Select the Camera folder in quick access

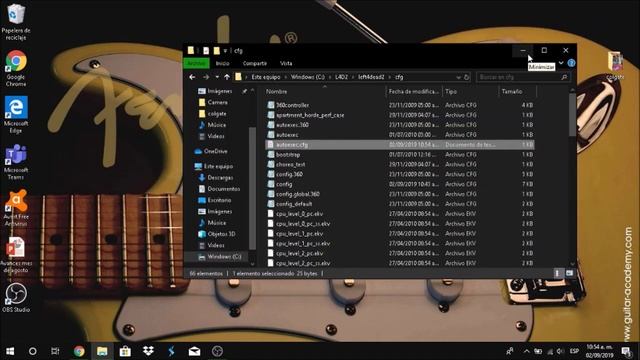tap(218, 102)
